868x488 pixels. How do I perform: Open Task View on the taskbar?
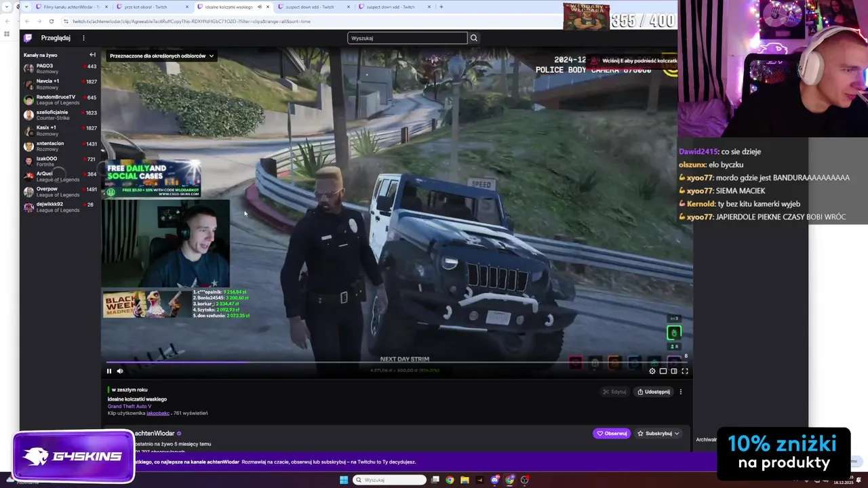(435, 480)
